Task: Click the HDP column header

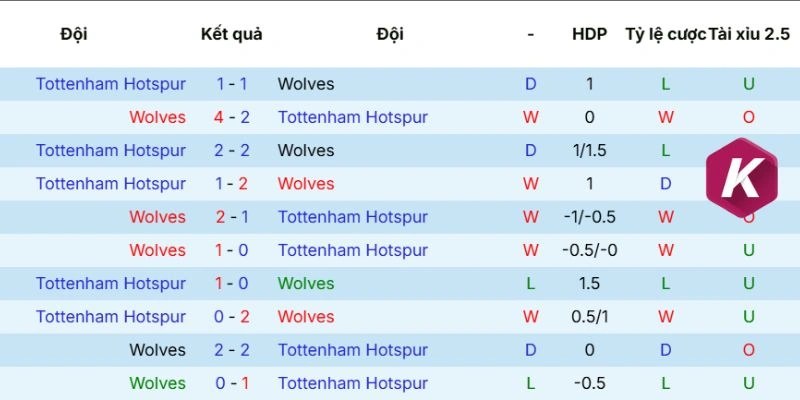Action: 589,34
